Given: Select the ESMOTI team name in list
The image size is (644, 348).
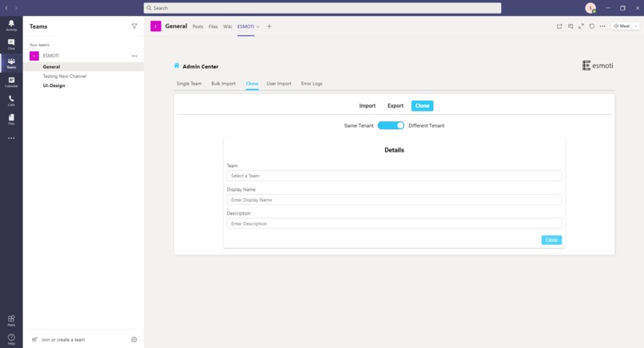Looking at the screenshot, I should [x=51, y=56].
